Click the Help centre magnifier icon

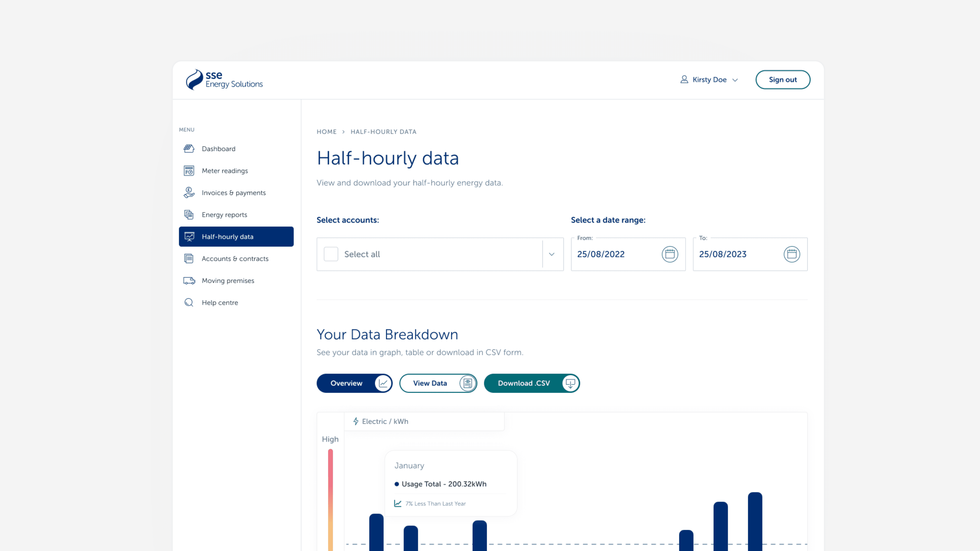(x=189, y=303)
